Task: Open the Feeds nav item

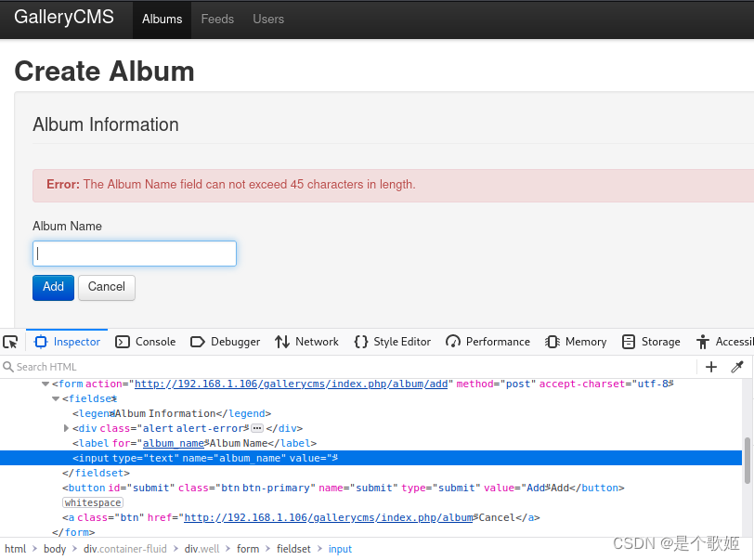Action: 217,20
